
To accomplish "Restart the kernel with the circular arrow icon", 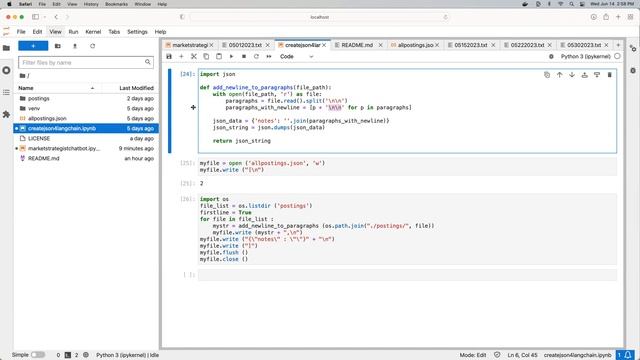I will 256,56.
